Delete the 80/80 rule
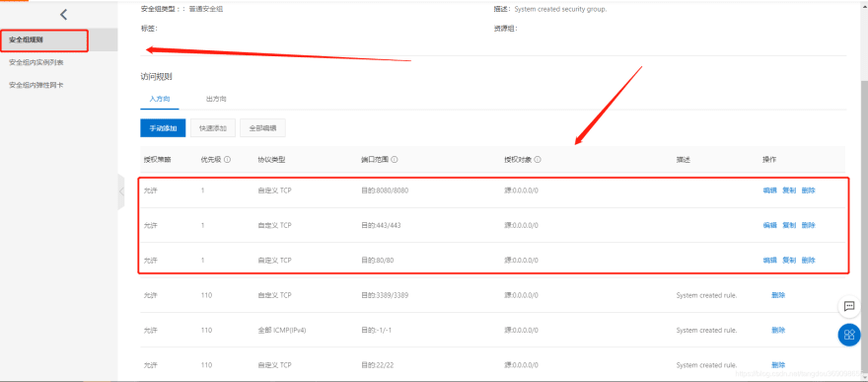Screen dimensions: 868x382 tap(808, 261)
